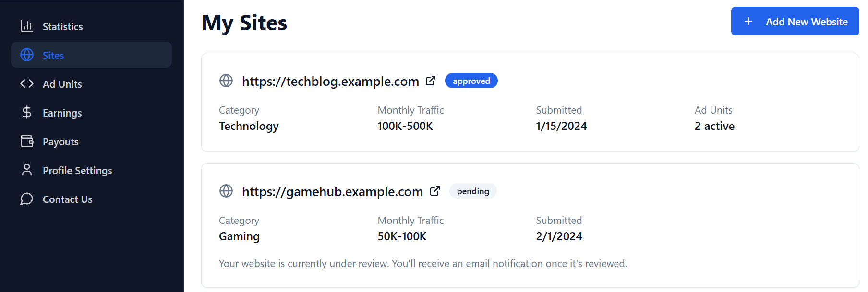
Task: Click the approved status badge
Action: [471, 81]
